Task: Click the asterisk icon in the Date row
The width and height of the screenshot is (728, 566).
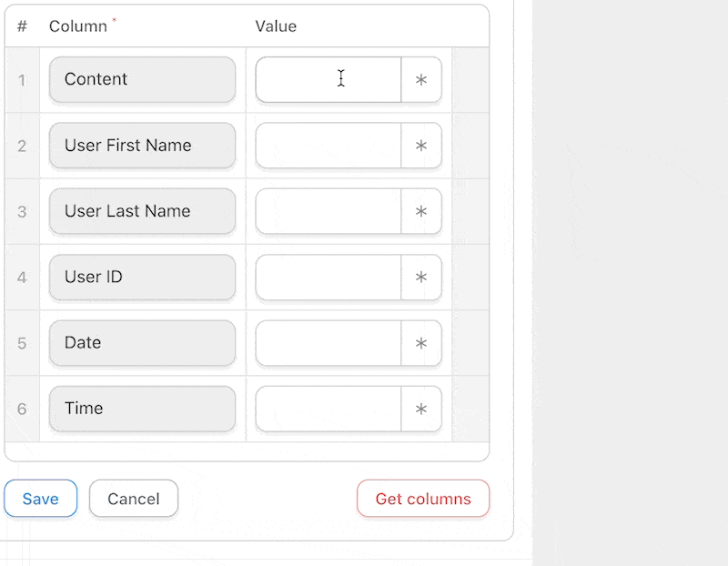Action: pyautogui.click(x=421, y=343)
